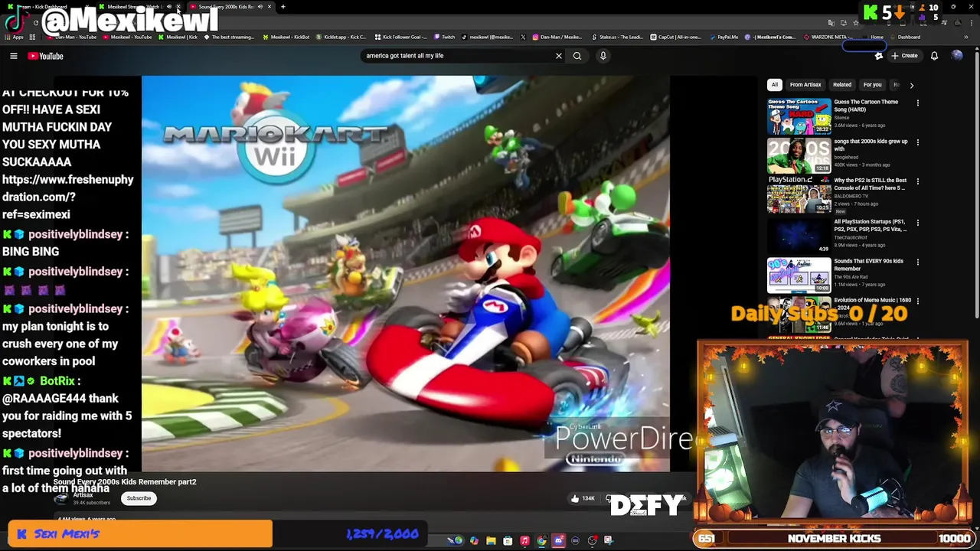Open the Dan-Man YouTube bookmark
Image resolution: width=980 pixels, height=551 pixels.
(x=71, y=37)
